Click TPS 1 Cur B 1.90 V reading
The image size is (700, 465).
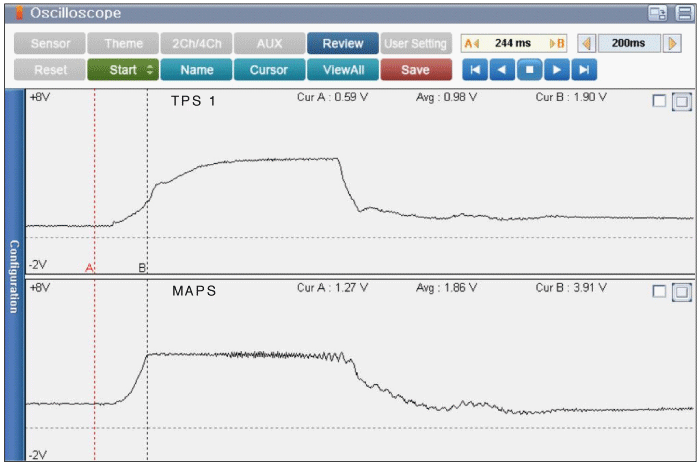pos(571,97)
